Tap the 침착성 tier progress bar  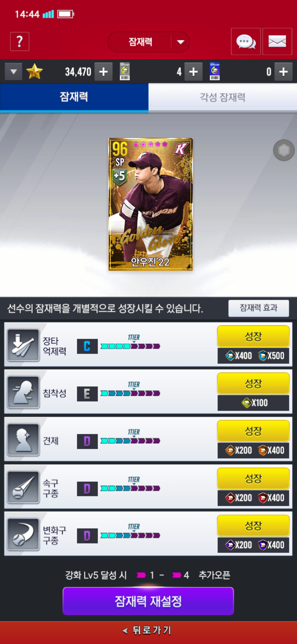coord(130,393)
